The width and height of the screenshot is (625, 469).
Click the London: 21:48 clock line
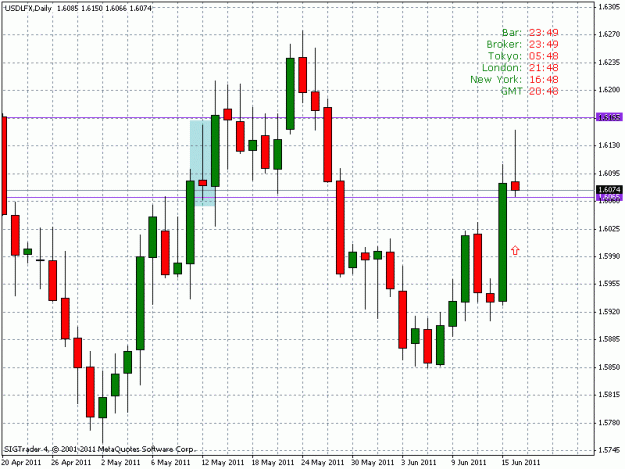[520, 68]
